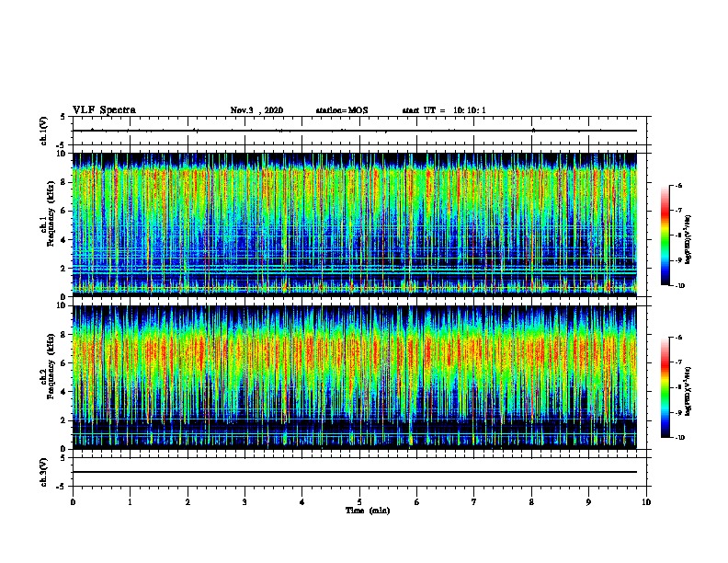
Task: Click the "5" tick on ch.3(V) axis
Action: tap(63, 457)
